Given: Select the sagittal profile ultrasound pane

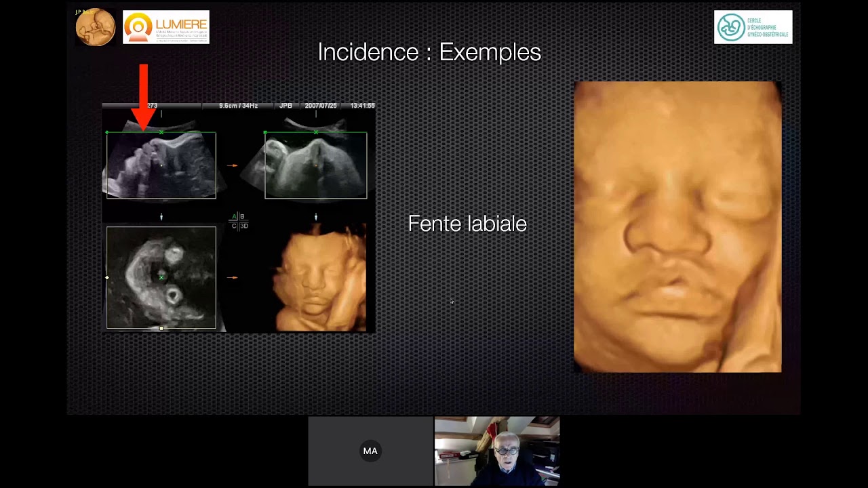Looking at the screenshot, I should pyautogui.click(x=161, y=165).
